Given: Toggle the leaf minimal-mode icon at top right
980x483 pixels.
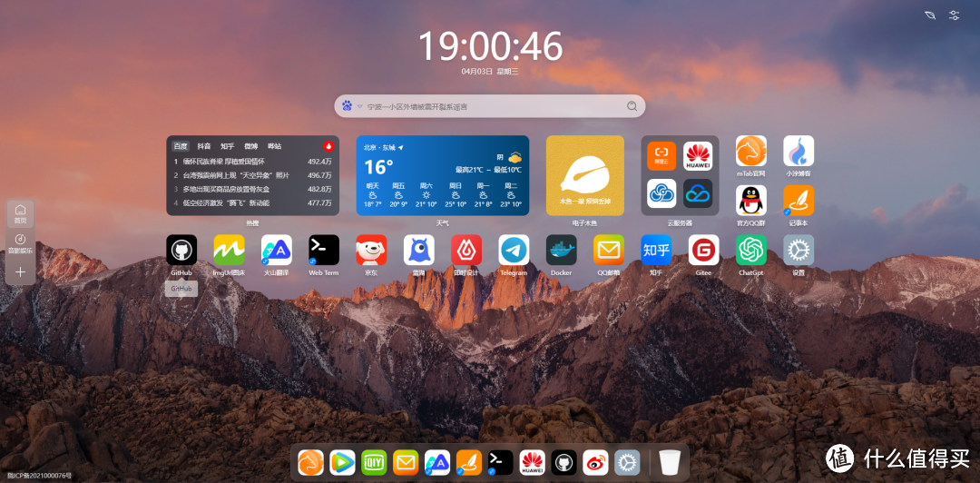Looking at the screenshot, I should 931,15.
